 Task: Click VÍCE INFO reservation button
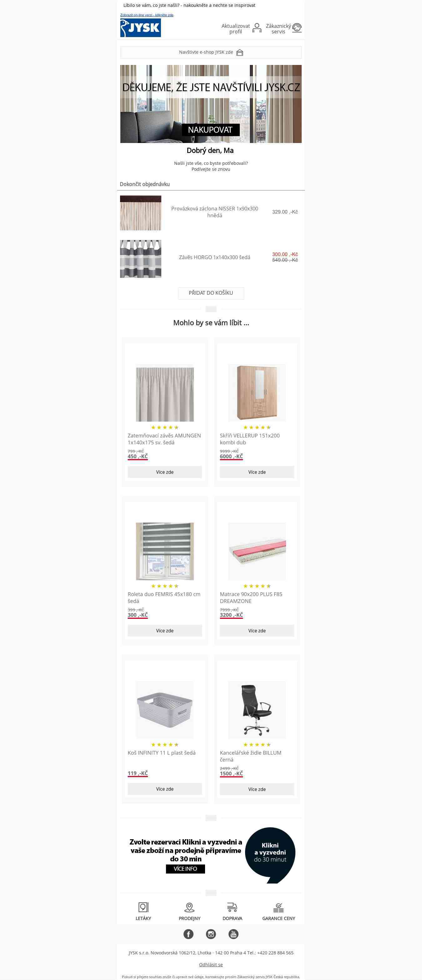point(185,869)
